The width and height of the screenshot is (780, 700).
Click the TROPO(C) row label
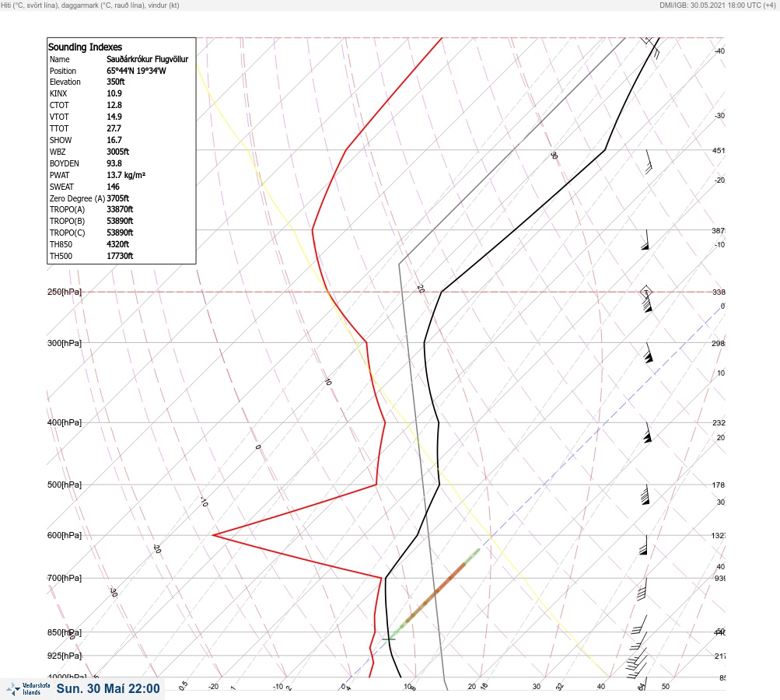pyautogui.click(x=67, y=233)
